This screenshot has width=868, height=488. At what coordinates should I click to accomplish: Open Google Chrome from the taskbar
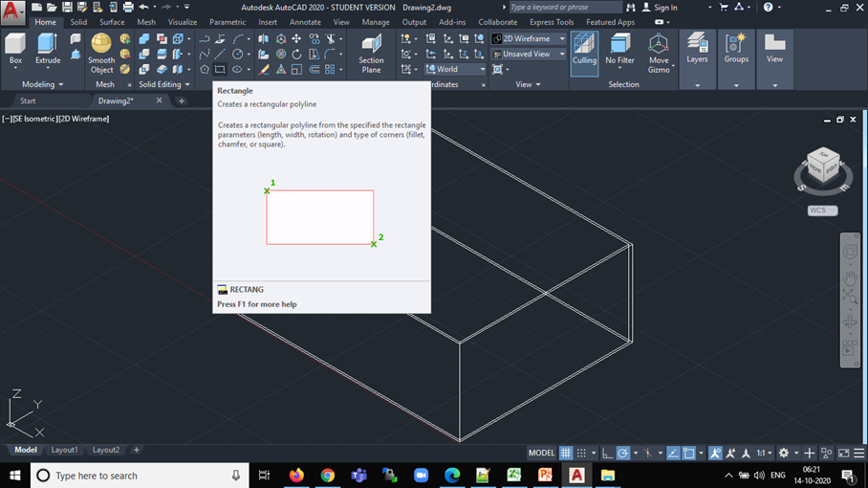(x=328, y=476)
